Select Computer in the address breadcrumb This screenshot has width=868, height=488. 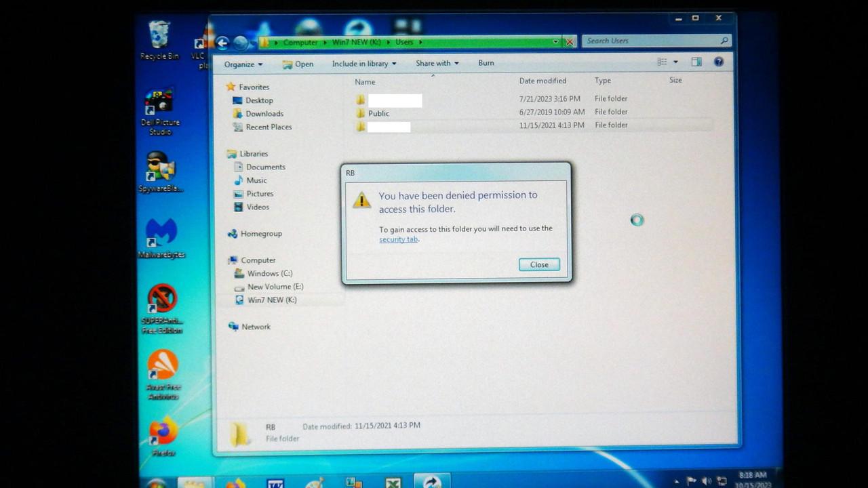tap(300, 42)
